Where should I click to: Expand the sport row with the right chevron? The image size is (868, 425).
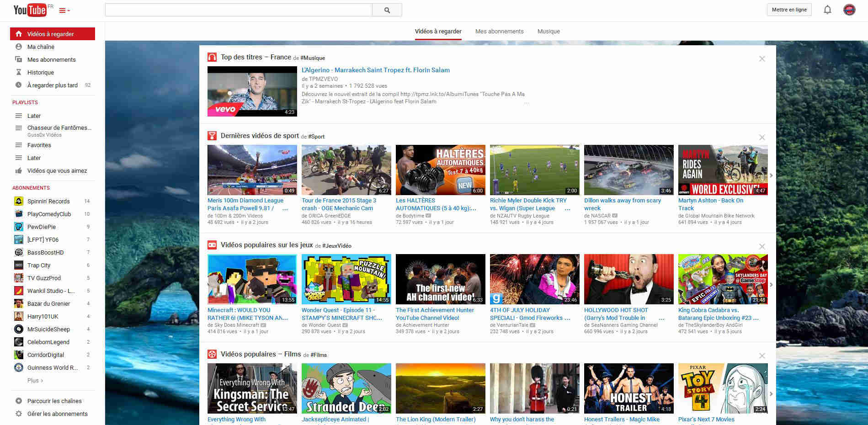tap(771, 175)
